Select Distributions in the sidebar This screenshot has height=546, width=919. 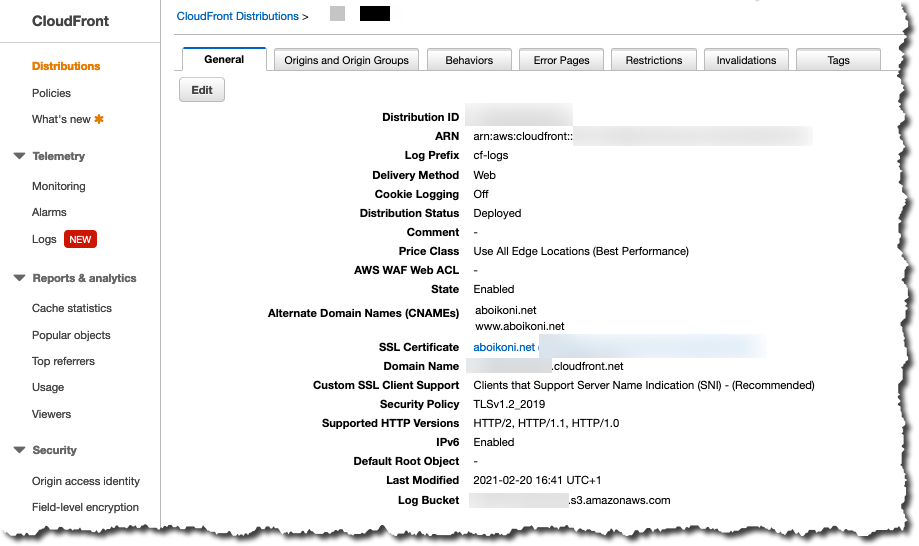[x=66, y=66]
